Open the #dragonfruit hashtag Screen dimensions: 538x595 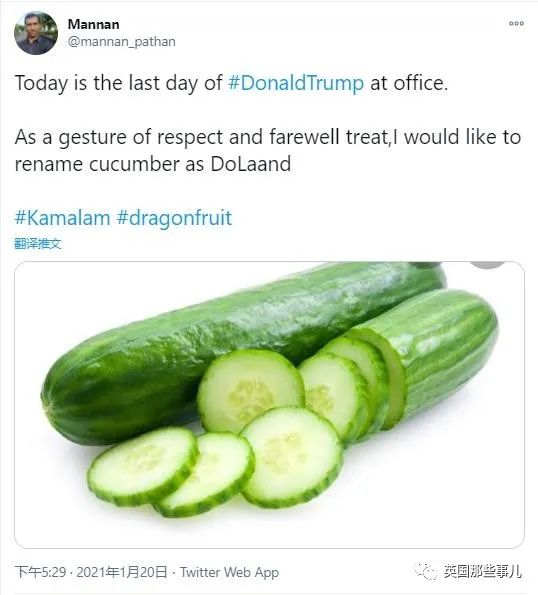point(174,218)
